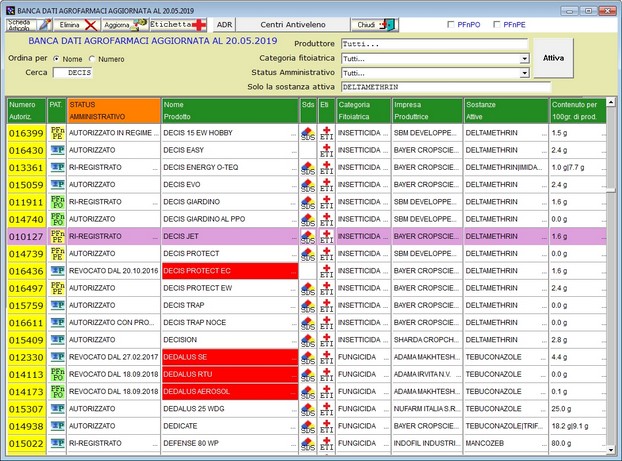The image size is (622, 461).
Task: Open Centri Antiveleno list
Action: [x=293, y=25]
